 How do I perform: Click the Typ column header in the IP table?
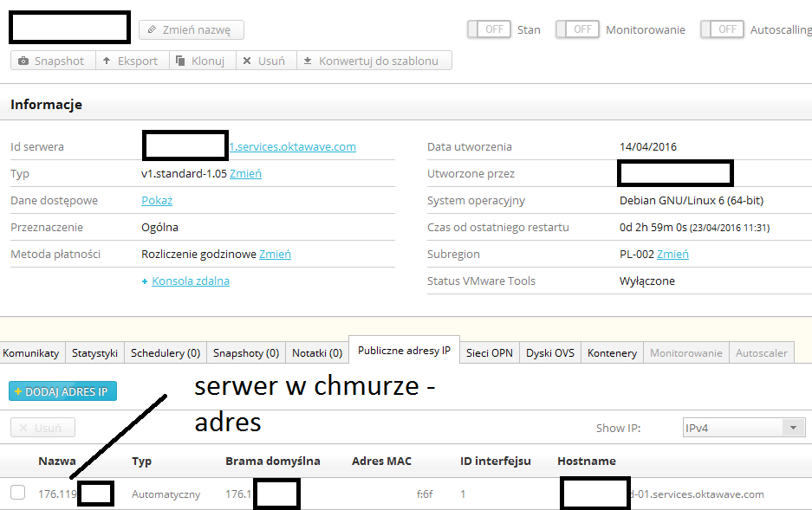point(141,462)
